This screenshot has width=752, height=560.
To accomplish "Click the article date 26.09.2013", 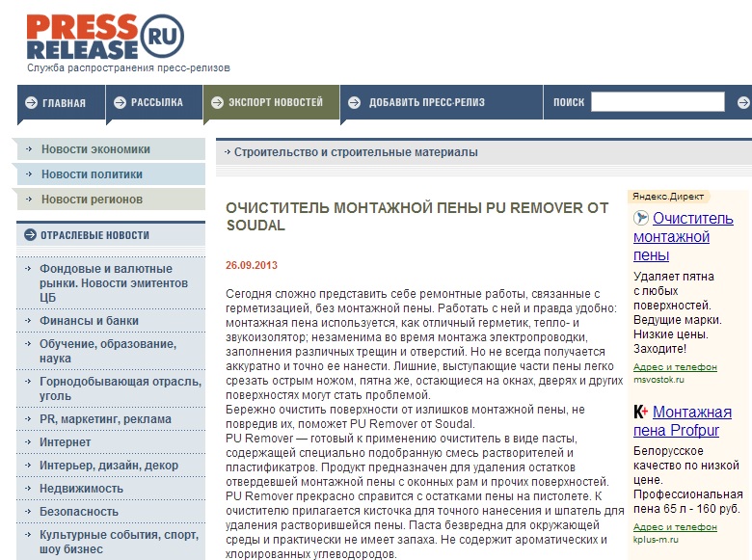I will (252, 265).
